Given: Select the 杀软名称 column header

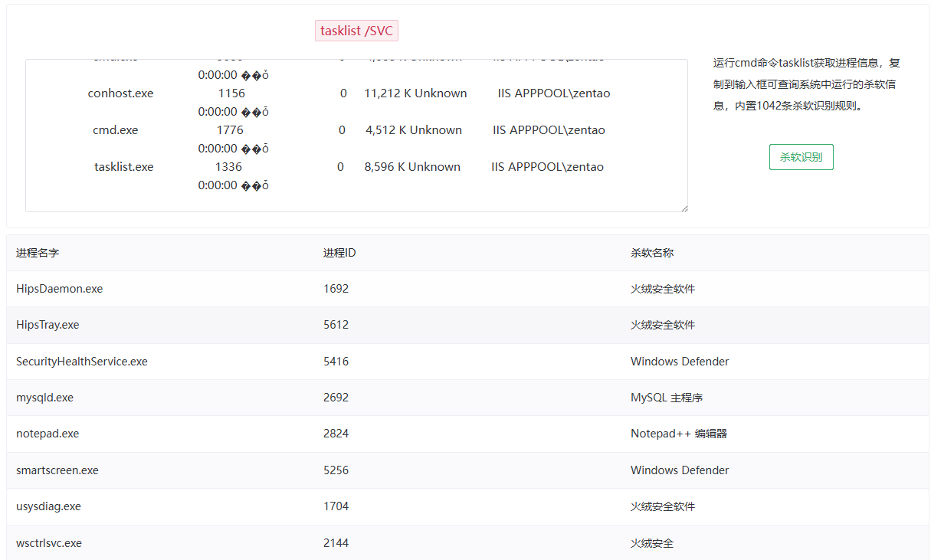Looking at the screenshot, I should [x=652, y=253].
